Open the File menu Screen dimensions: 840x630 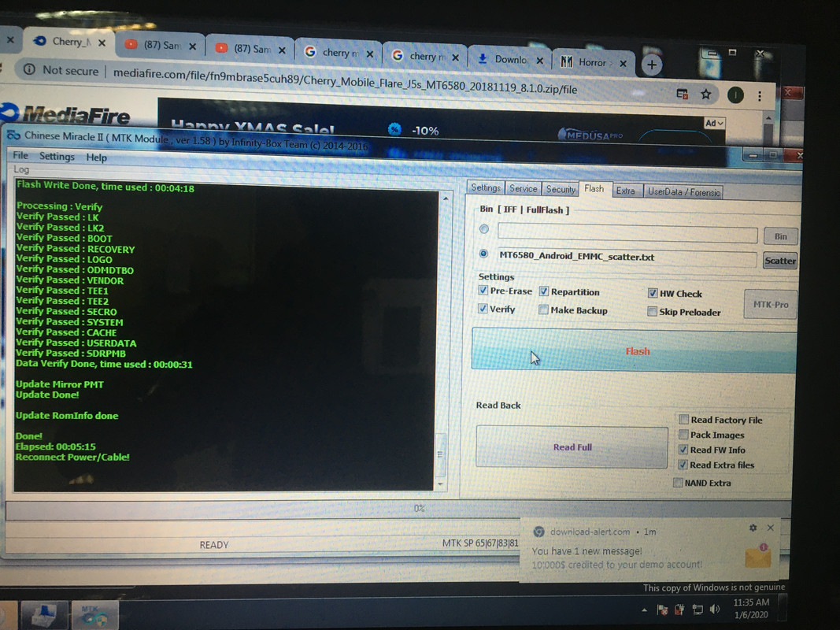20,155
